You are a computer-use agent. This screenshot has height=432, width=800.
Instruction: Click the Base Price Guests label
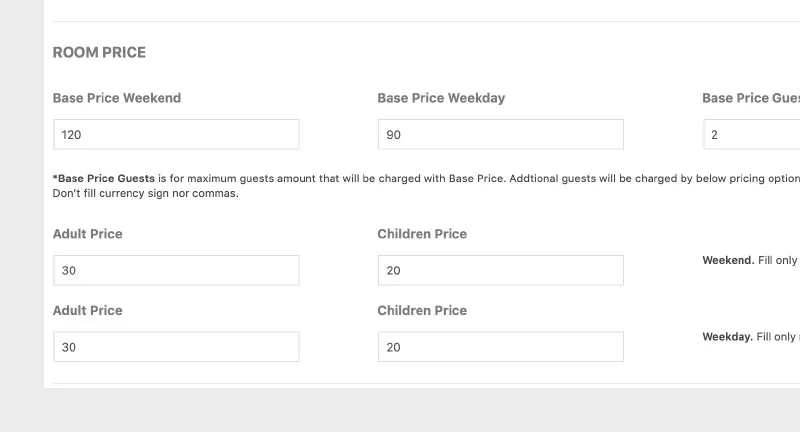click(751, 98)
